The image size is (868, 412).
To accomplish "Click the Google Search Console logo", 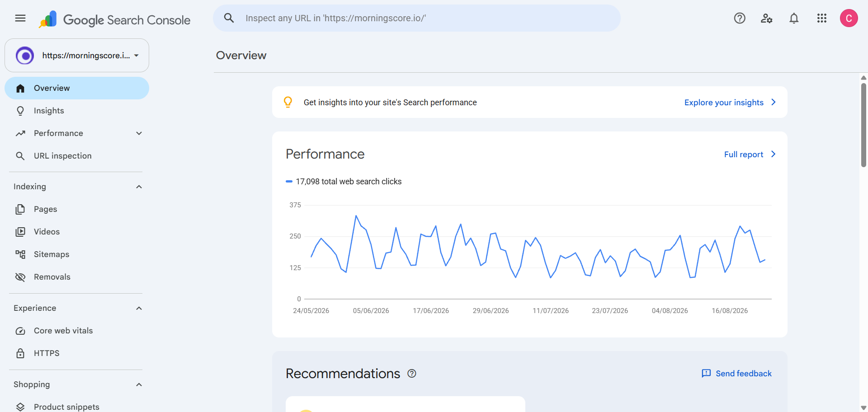I will tap(115, 19).
